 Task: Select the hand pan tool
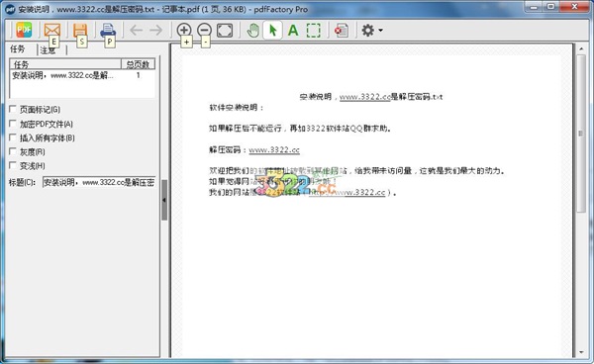tap(252, 31)
